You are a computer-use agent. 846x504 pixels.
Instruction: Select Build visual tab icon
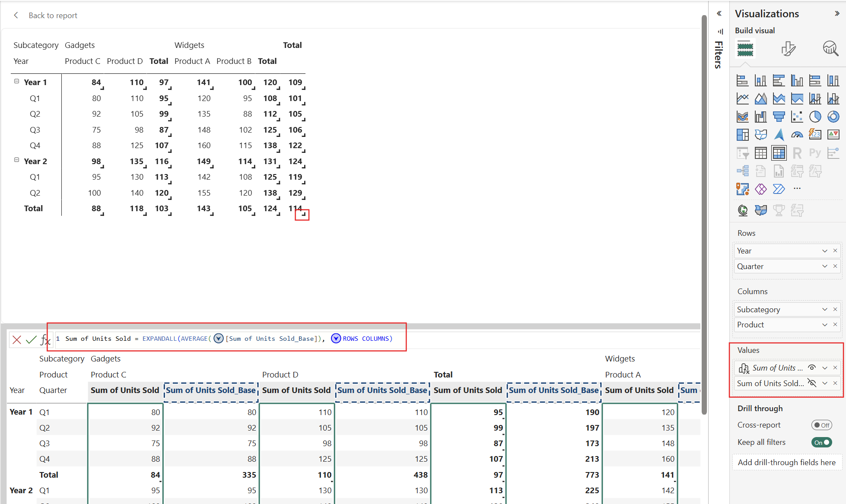tap(745, 48)
